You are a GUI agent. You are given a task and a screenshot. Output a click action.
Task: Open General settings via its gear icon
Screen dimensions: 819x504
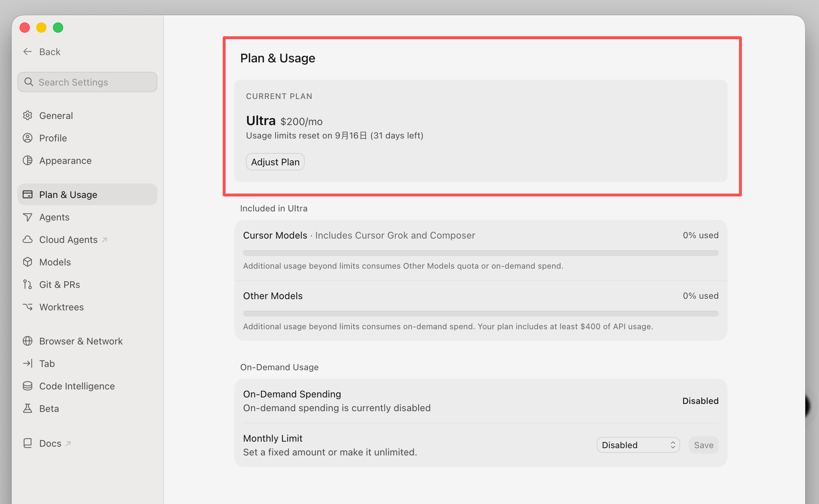click(x=28, y=116)
